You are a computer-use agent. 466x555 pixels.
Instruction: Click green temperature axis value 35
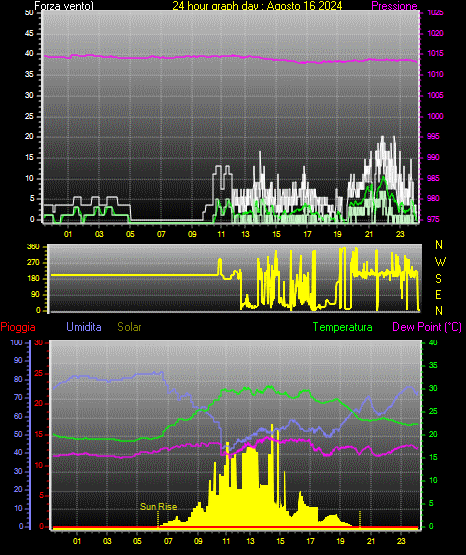(433, 365)
